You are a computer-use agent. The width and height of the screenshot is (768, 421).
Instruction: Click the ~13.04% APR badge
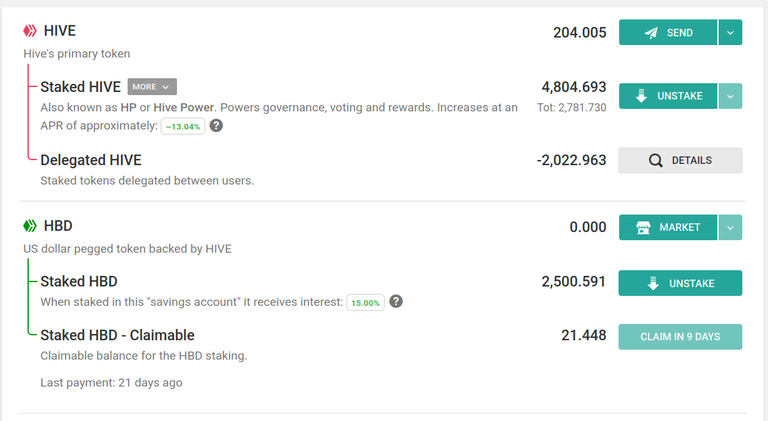tap(183, 126)
